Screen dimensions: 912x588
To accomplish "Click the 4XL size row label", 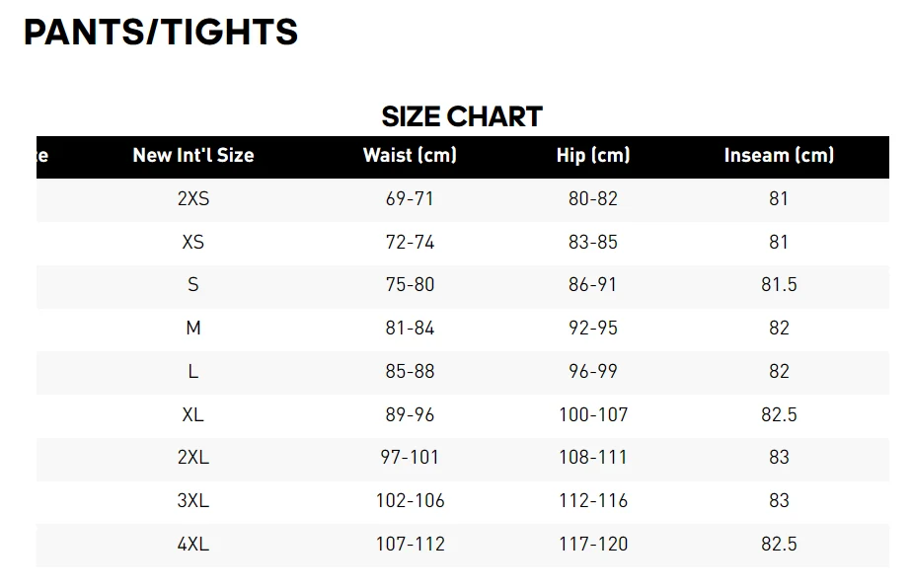I will click(x=193, y=544).
